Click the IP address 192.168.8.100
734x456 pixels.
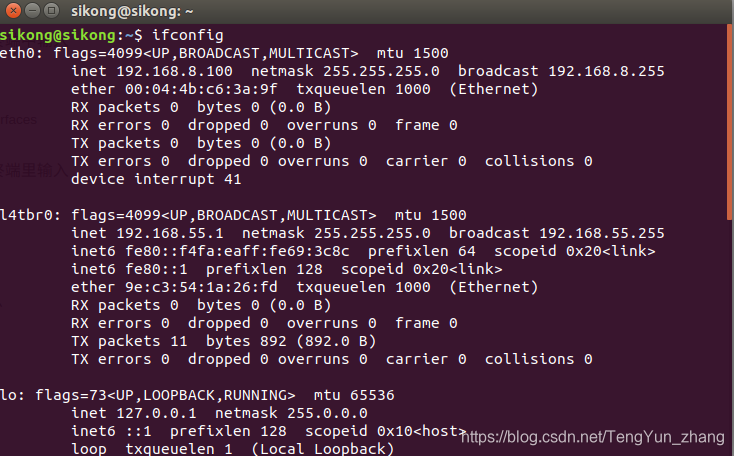174,71
